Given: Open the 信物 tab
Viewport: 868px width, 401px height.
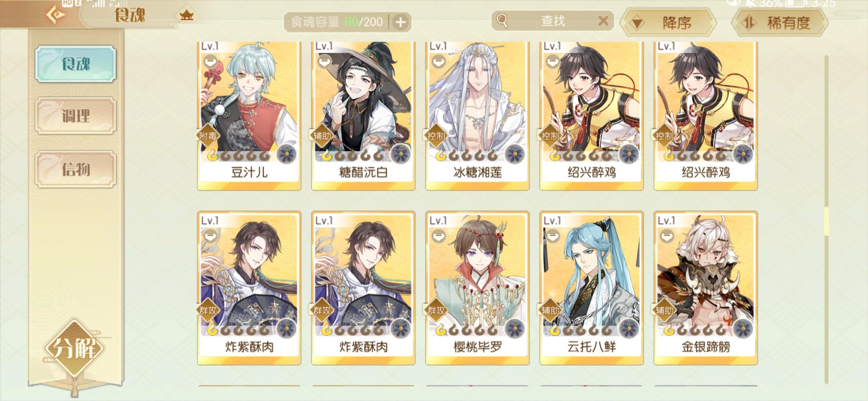Looking at the screenshot, I should point(76,169).
